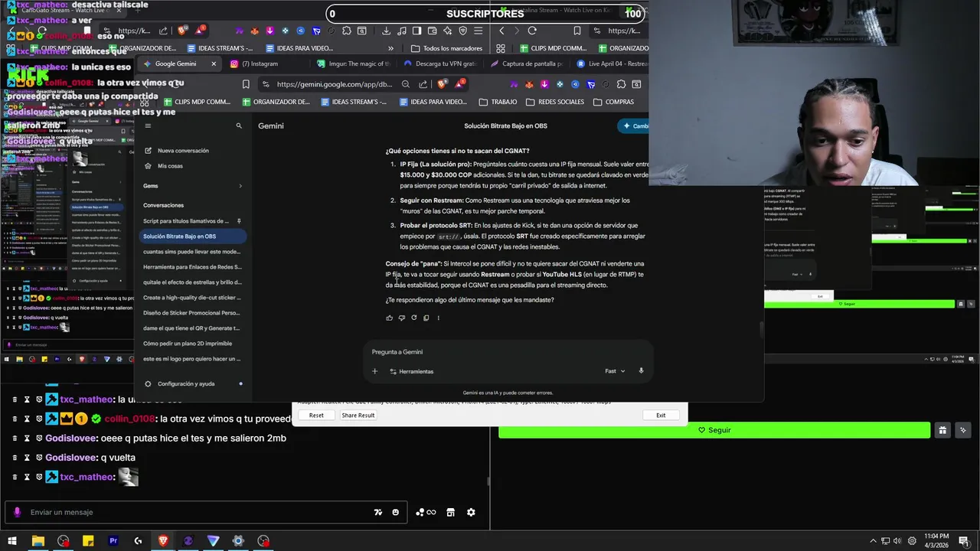The image size is (980, 551).
Task: Open more options for Gemini response
Action: (438, 318)
